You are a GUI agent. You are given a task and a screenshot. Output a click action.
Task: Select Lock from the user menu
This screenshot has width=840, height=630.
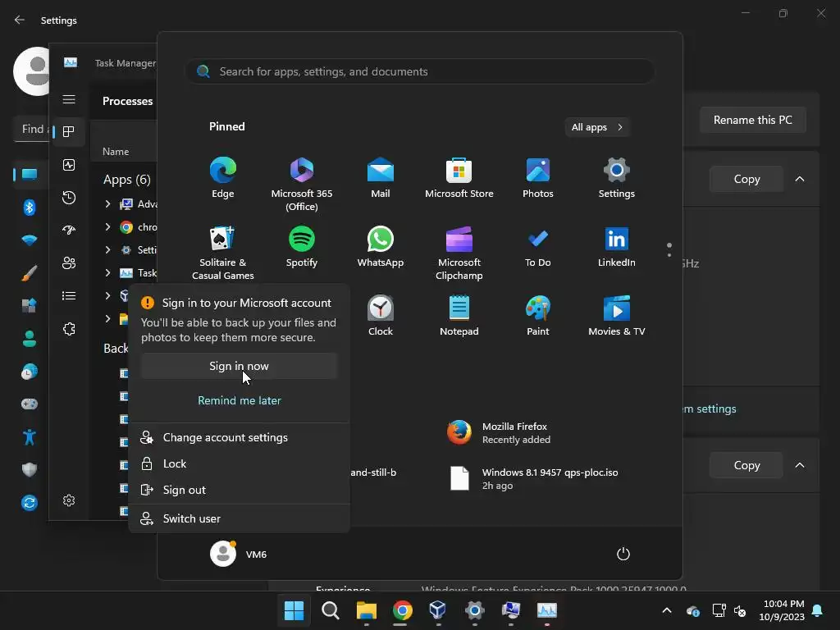click(x=239, y=463)
